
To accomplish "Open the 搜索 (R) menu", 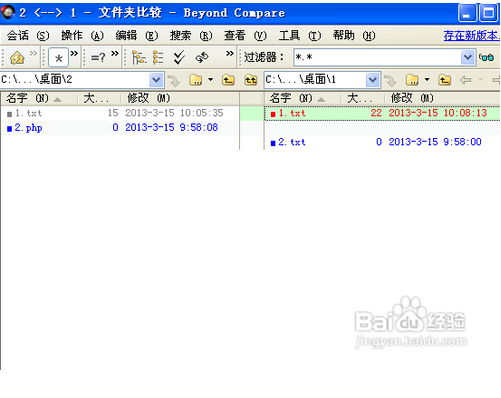I will [191, 35].
